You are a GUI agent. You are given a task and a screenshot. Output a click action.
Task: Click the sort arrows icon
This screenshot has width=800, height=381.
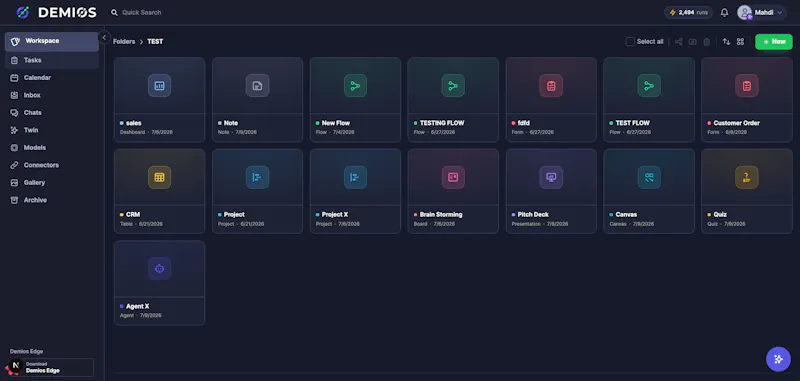coord(727,42)
